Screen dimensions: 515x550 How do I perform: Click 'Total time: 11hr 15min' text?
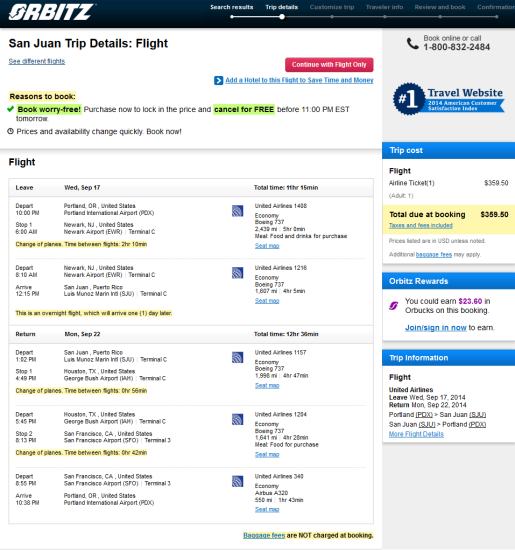[286, 188]
